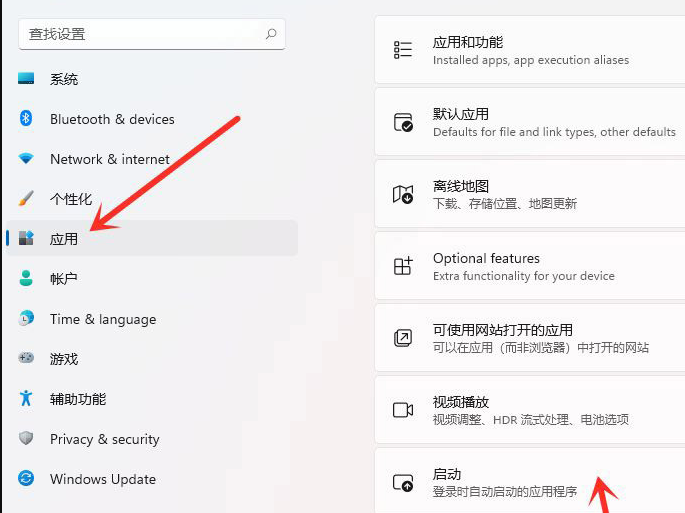Click the Bluetooth icon in sidebar
This screenshot has width=685, height=513.
point(27,119)
